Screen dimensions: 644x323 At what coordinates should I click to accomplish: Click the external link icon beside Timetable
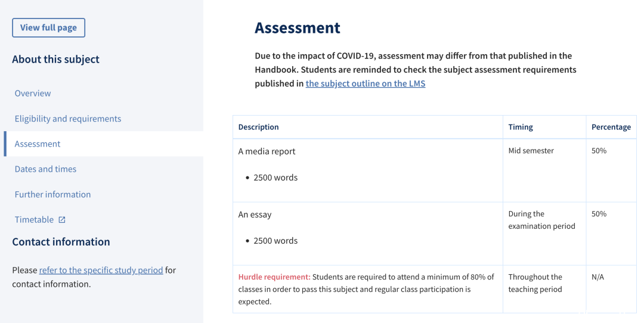[x=61, y=220]
